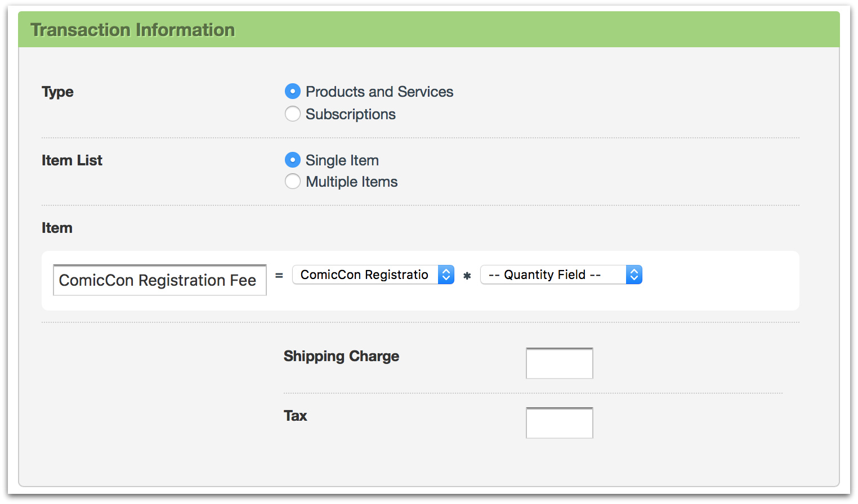Click the Type label
The height and width of the screenshot is (504, 858).
[x=57, y=92]
